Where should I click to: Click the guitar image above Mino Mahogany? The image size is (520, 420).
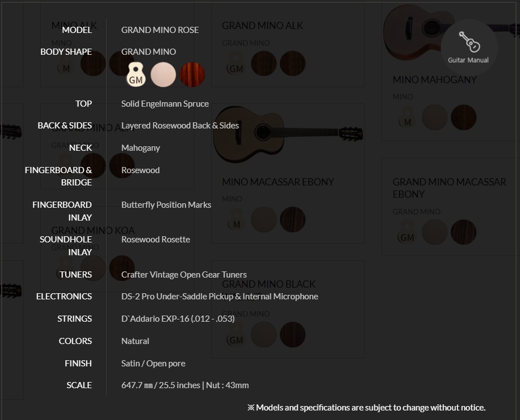pyautogui.click(x=451, y=31)
